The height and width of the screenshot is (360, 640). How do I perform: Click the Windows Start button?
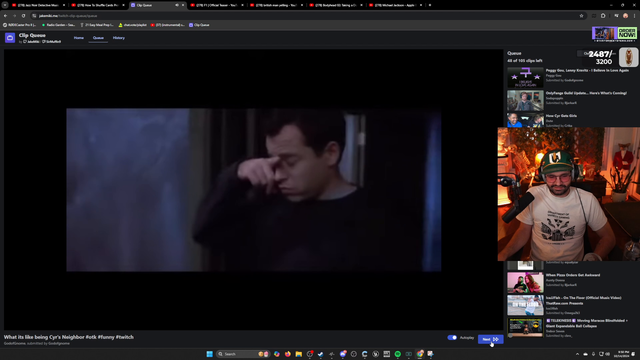(209, 354)
